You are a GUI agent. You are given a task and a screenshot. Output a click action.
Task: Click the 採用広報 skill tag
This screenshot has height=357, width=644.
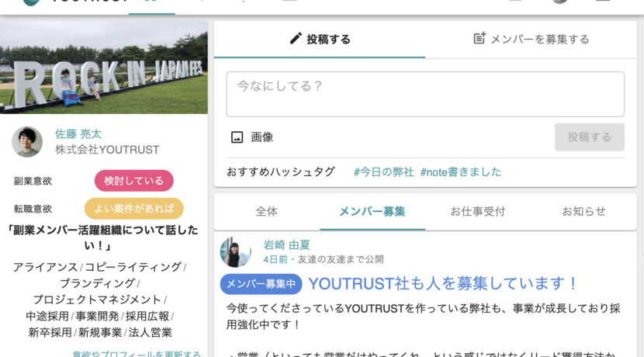coord(147,317)
